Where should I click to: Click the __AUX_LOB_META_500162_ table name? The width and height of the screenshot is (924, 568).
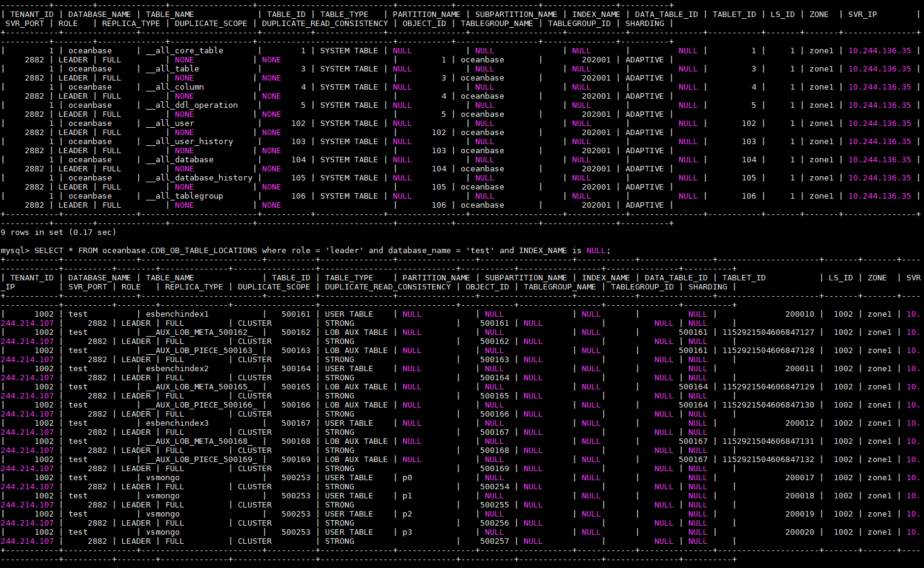coord(199,332)
